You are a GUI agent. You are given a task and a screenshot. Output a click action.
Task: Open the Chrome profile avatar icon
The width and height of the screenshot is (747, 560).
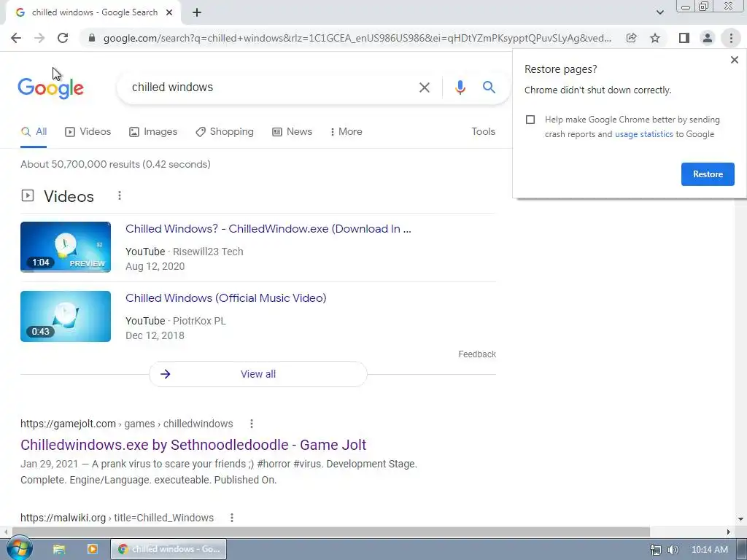(x=708, y=38)
